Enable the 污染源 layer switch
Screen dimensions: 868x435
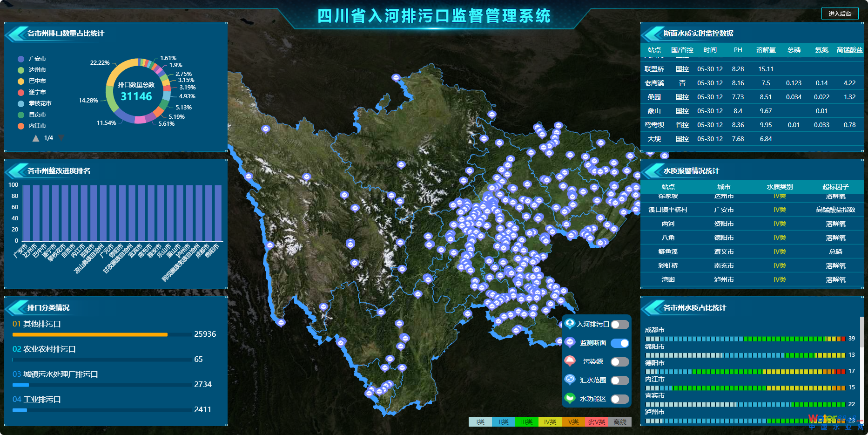click(x=619, y=362)
